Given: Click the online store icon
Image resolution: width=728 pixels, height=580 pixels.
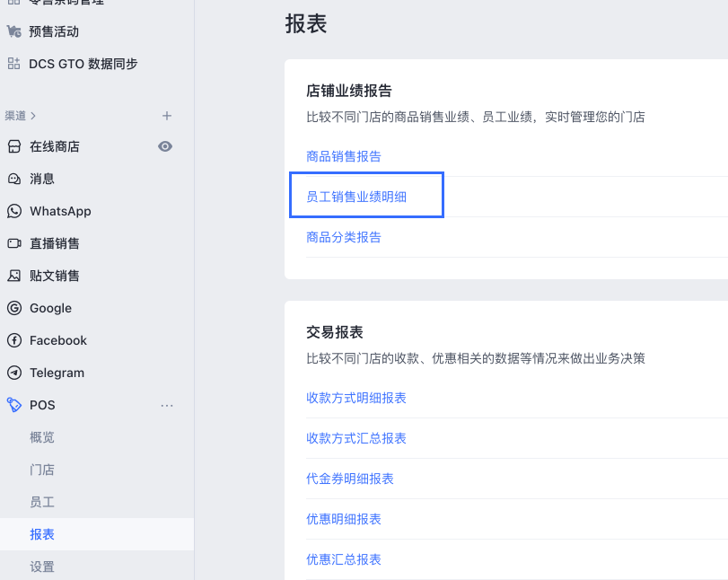Looking at the screenshot, I should pos(13,146).
